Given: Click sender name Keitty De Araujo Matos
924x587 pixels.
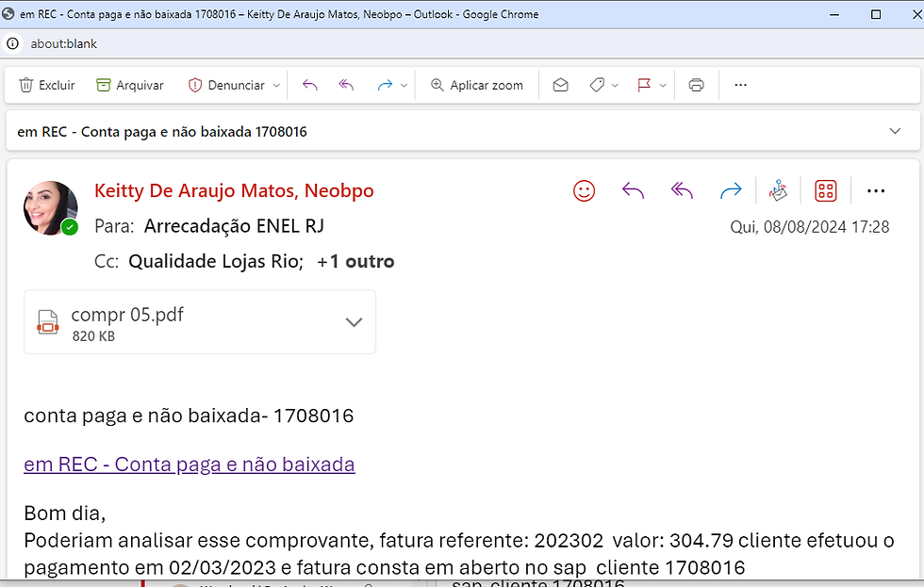Looking at the screenshot, I should (x=234, y=190).
